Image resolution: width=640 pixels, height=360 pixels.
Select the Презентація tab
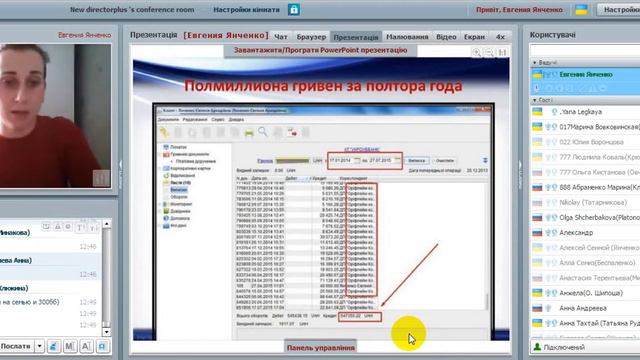click(x=356, y=37)
